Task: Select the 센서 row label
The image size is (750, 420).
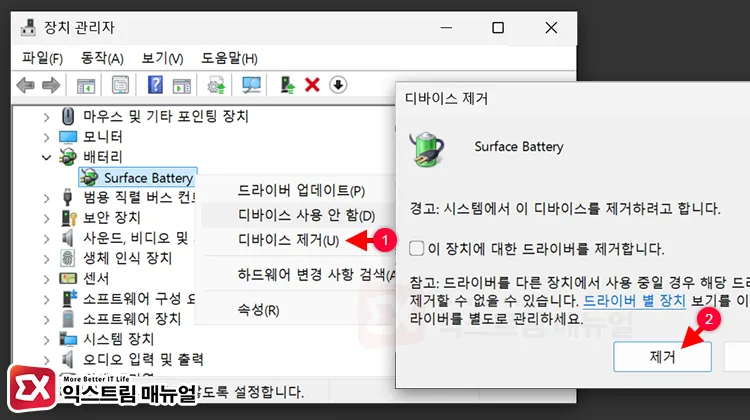Action: (x=96, y=278)
